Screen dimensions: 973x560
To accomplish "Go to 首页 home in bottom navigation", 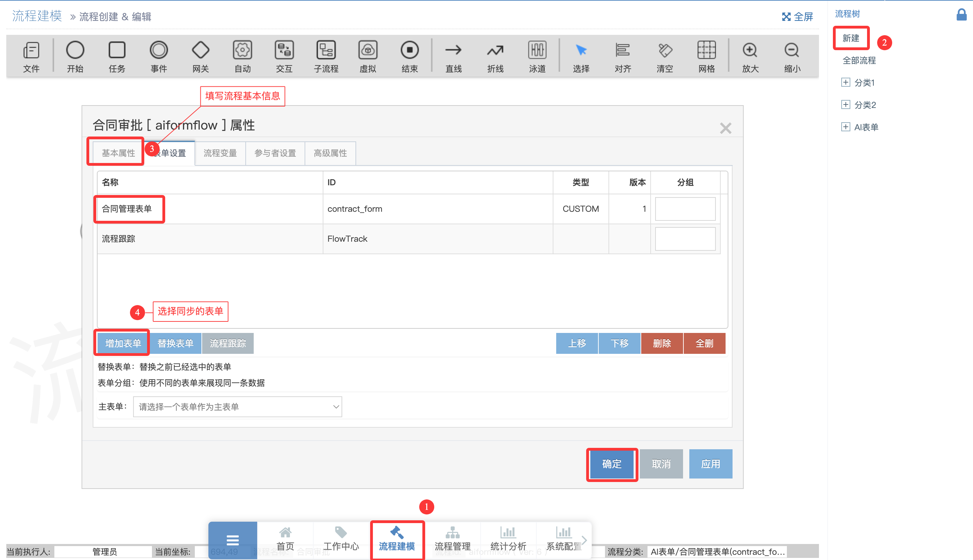I will tap(285, 539).
